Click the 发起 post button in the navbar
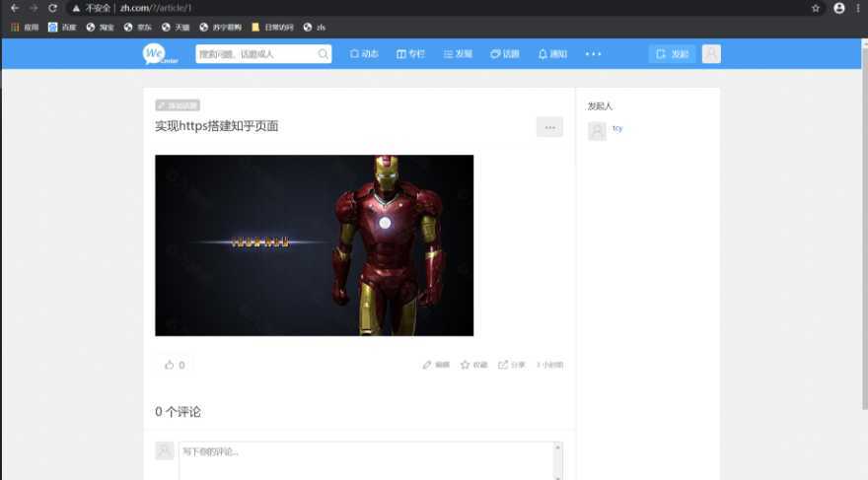The image size is (868, 480). pyautogui.click(x=672, y=54)
